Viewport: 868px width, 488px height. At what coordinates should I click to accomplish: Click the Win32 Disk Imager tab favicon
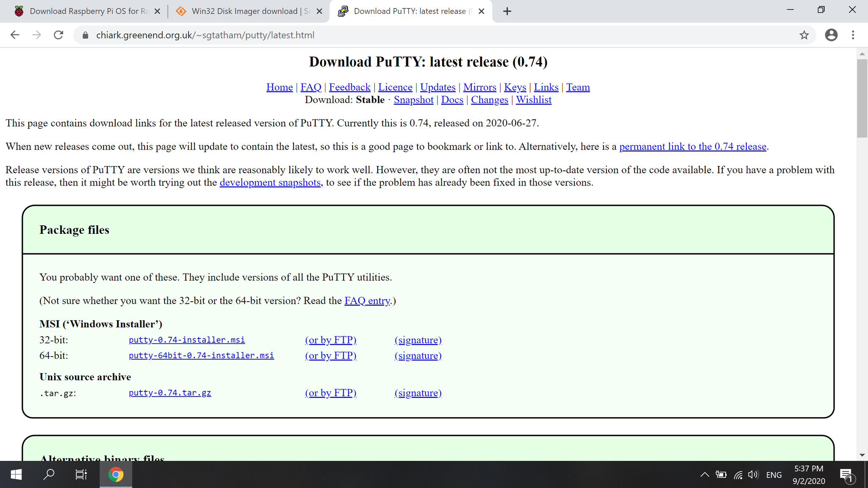coord(181,11)
